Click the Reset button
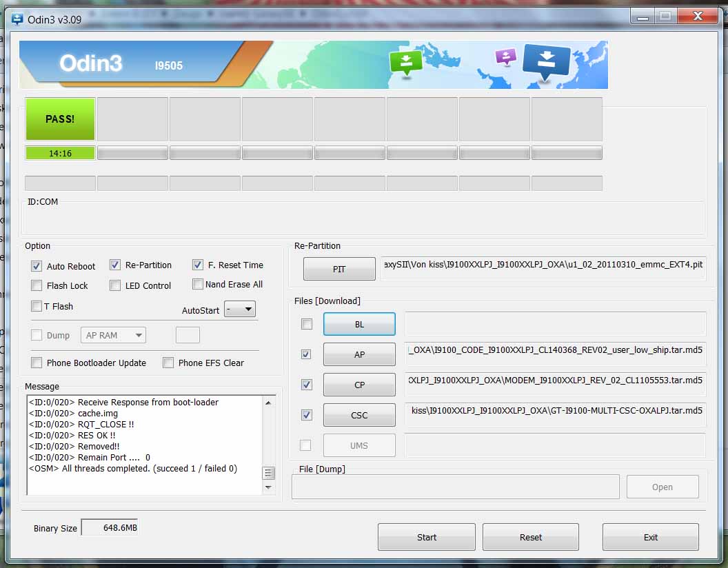728x568 pixels. tap(530, 537)
